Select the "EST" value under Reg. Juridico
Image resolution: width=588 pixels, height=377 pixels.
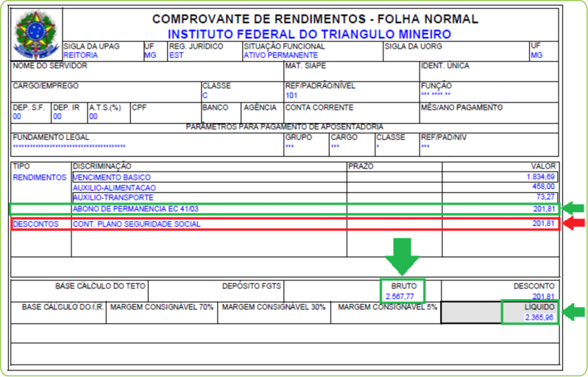pyautogui.click(x=176, y=55)
